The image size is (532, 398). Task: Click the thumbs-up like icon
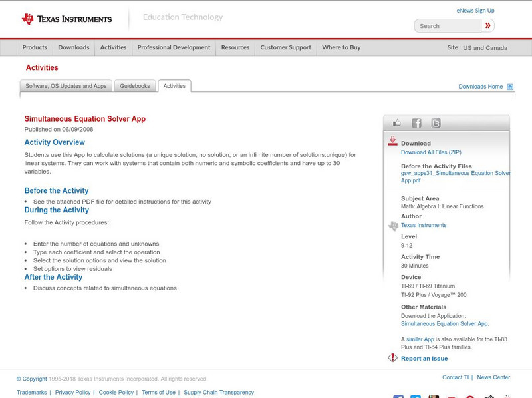[x=396, y=123]
